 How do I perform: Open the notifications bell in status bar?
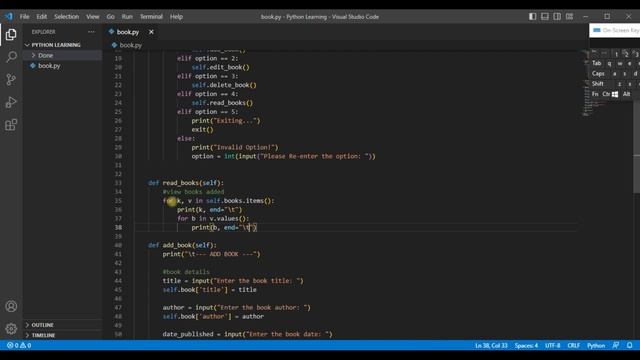629,345
